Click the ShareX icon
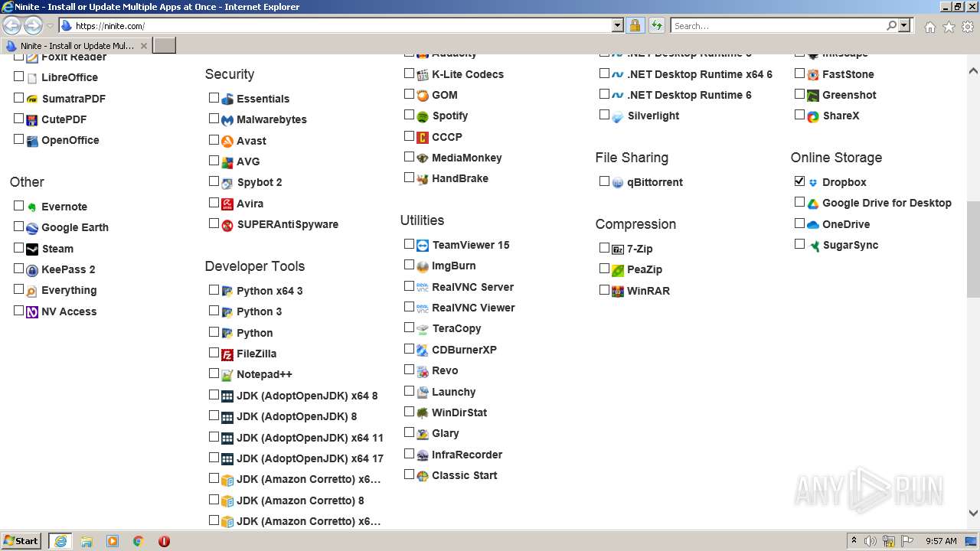This screenshot has width=980, height=551. pos(813,116)
